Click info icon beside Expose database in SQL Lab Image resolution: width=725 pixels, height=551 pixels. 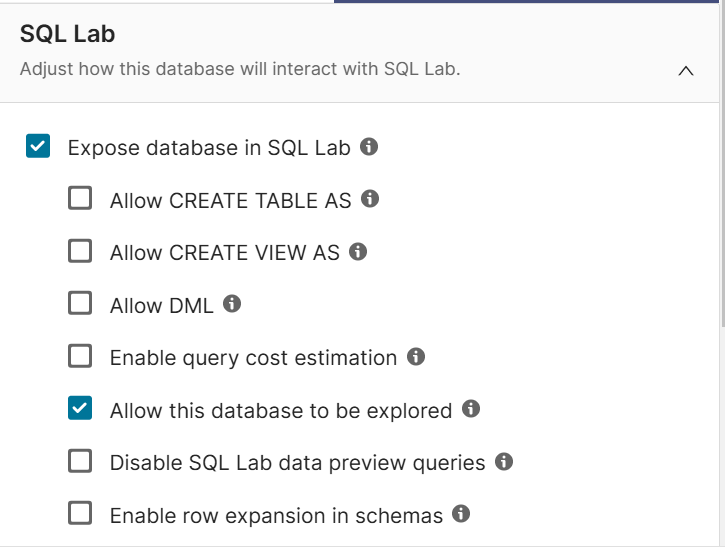(x=369, y=147)
